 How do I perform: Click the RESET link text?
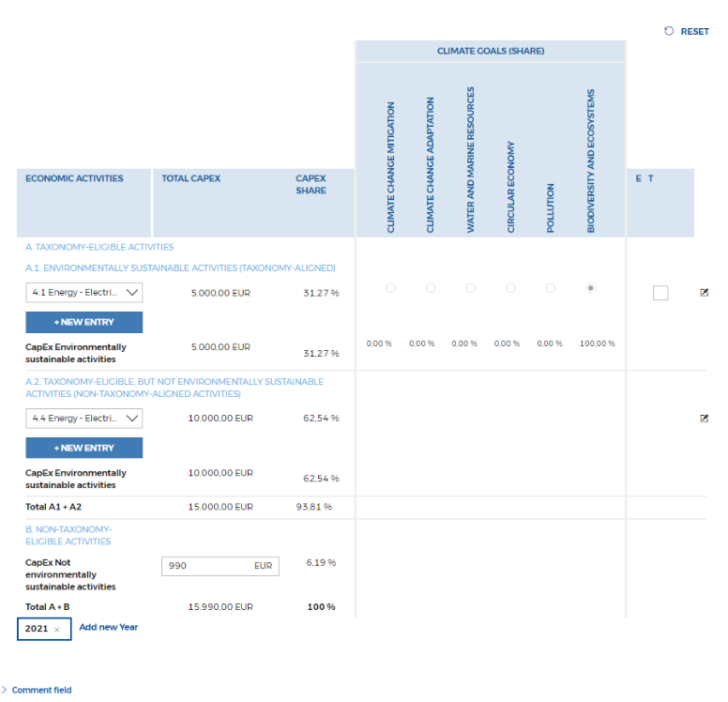coord(694,32)
